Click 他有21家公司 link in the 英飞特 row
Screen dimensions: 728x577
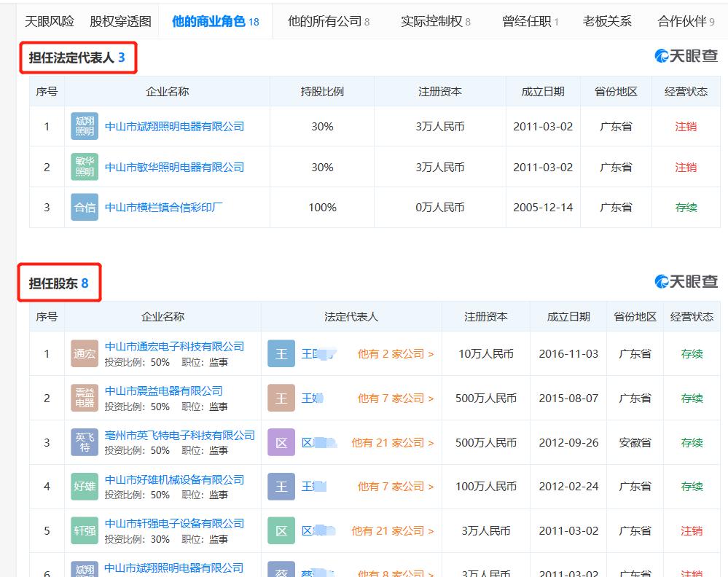pos(391,442)
